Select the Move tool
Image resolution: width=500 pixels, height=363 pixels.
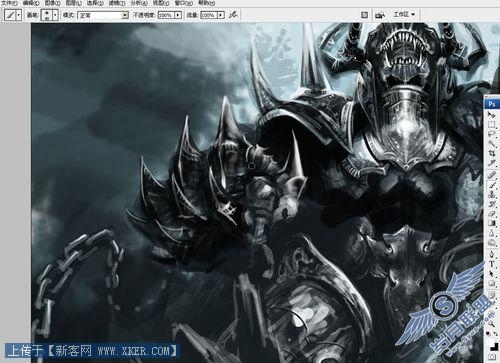(492, 115)
